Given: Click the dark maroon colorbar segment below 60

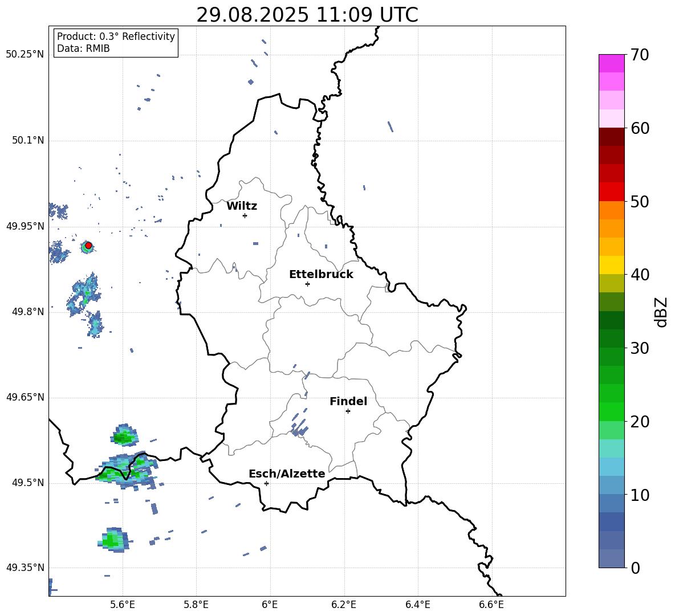Looking at the screenshot, I should tap(612, 137).
